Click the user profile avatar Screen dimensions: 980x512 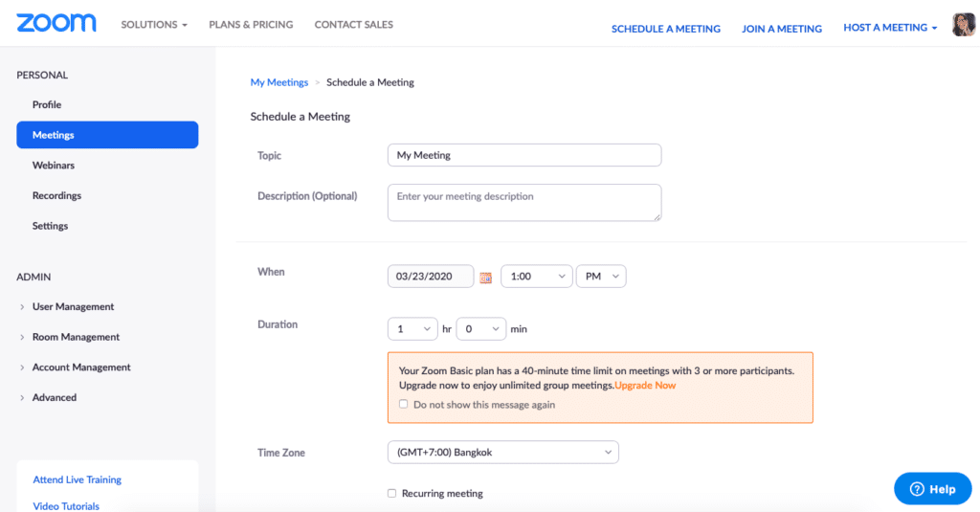(963, 26)
